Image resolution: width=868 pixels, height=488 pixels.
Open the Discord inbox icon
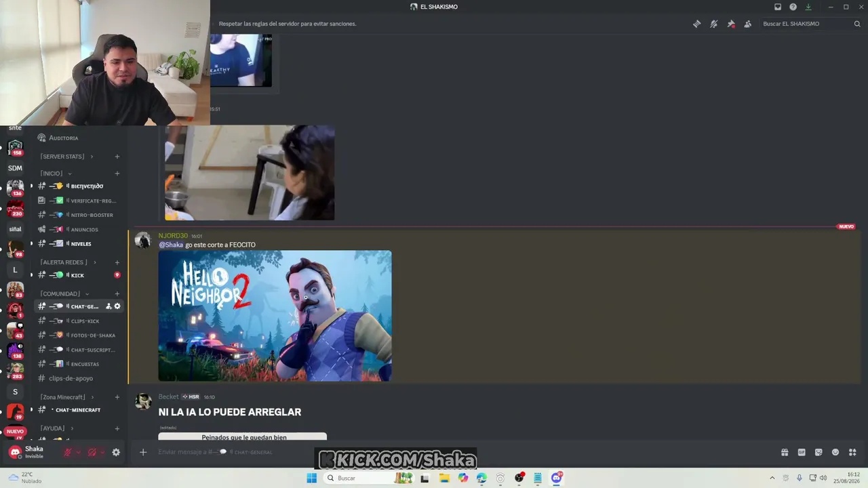point(778,7)
